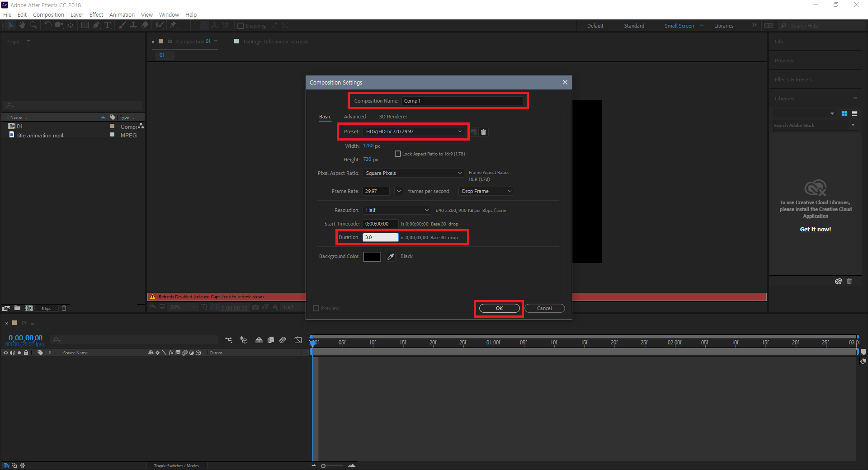Open Pixel Aspect Ratio Square Pixels dropdown
Image resolution: width=868 pixels, height=470 pixels.
[x=414, y=173]
